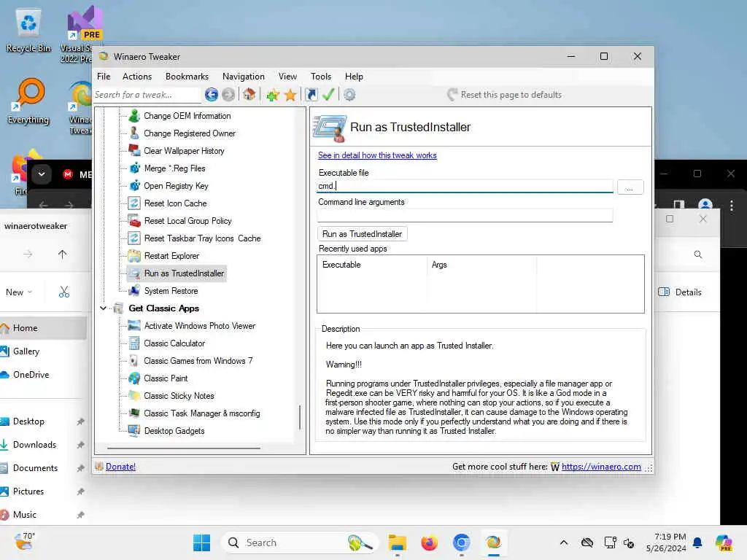
Task: Open Clear Wallpaper History item
Action: [x=184, y=151]
